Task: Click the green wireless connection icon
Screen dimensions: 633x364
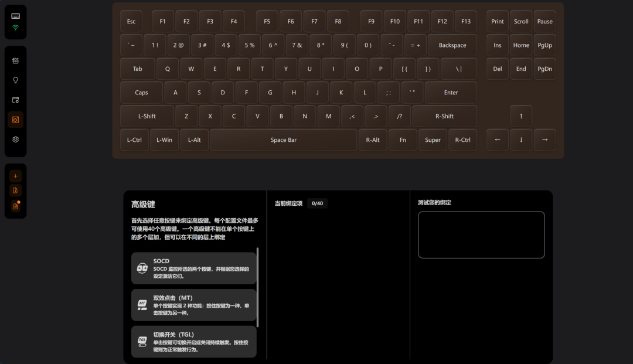Action: pos(15,28)
